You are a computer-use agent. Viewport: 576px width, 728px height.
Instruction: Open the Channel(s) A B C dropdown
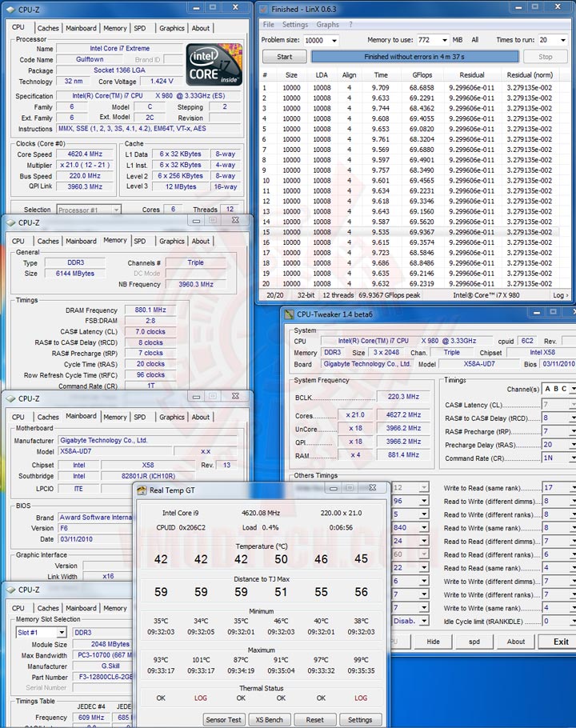click(573, 389)
